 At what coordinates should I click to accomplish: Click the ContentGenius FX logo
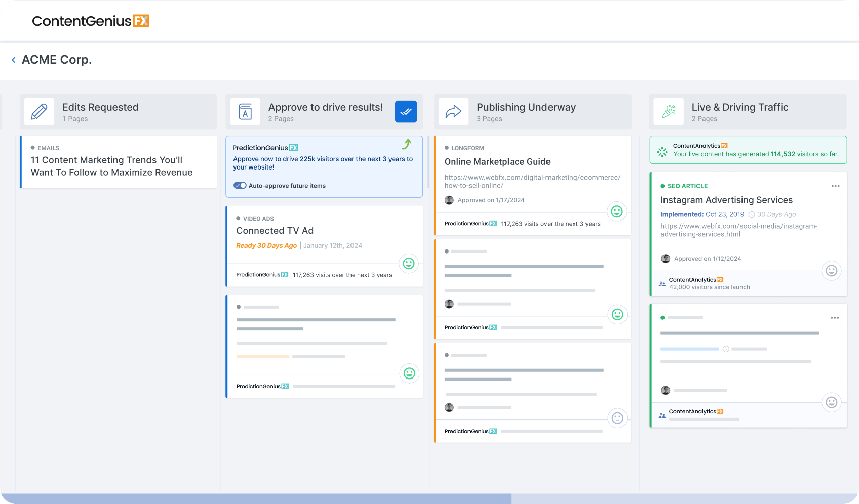[x=91, y=21]
